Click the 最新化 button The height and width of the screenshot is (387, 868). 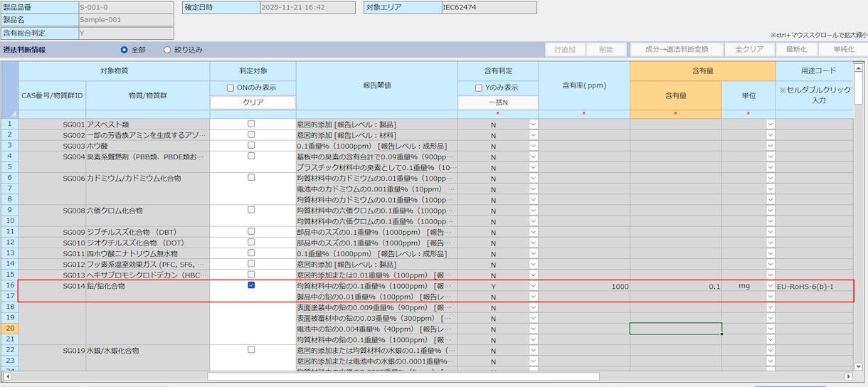796,50
